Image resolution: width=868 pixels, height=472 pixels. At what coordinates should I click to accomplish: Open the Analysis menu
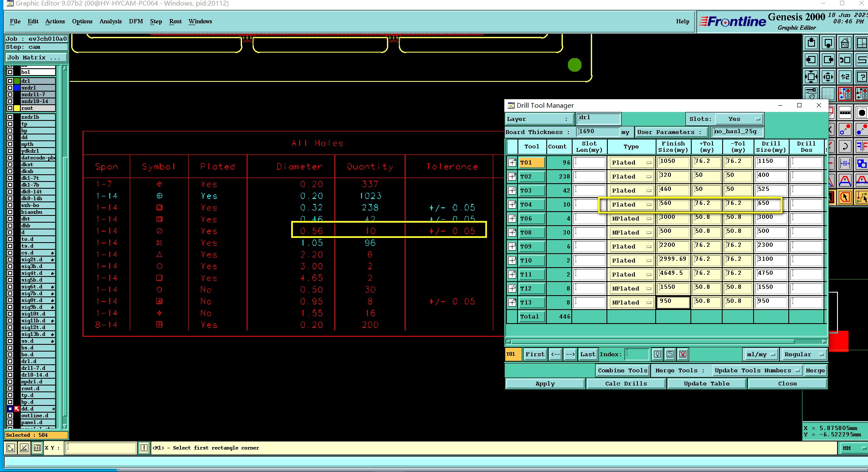click(x=110, y=21)
